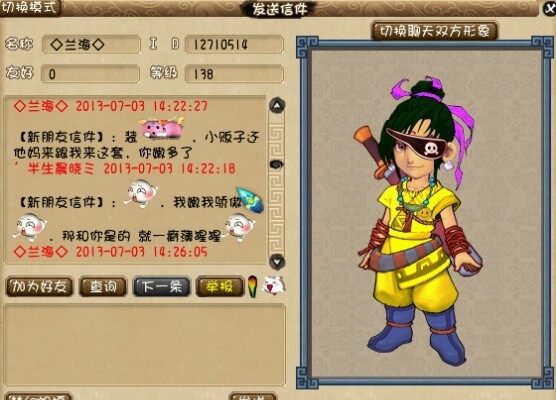
Task: Click the chat scrollbar up arrow
Action: (x=277, y=105)
